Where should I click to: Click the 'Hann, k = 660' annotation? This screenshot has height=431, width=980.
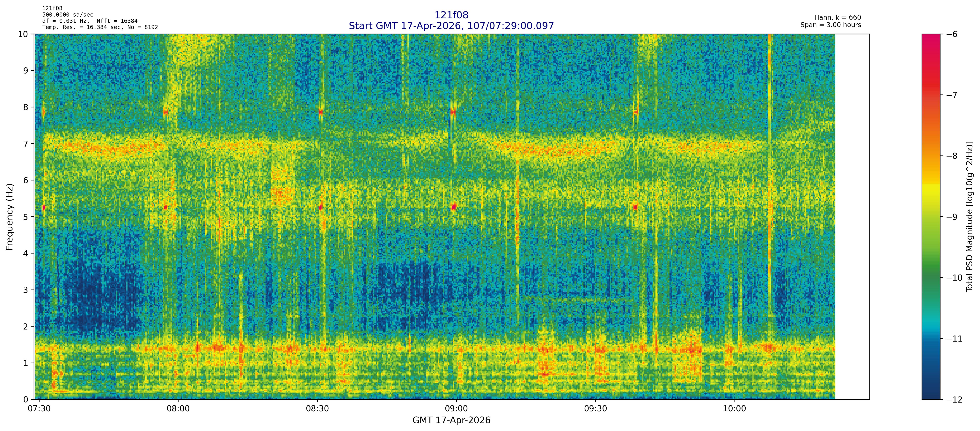(837, 18)
